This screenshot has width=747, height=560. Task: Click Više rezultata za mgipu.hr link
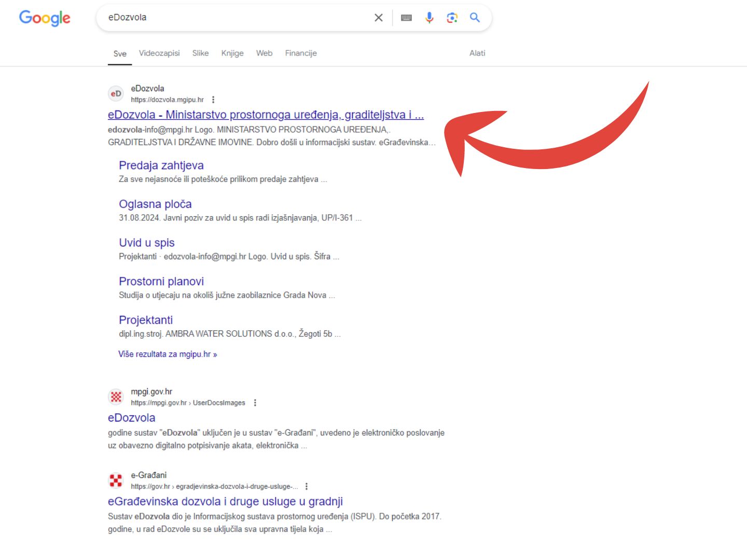[x=168, y=354]
